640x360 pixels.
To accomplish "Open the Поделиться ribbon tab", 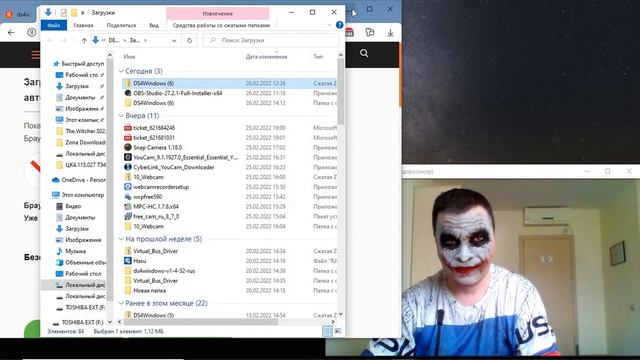I will pos(121,25).
